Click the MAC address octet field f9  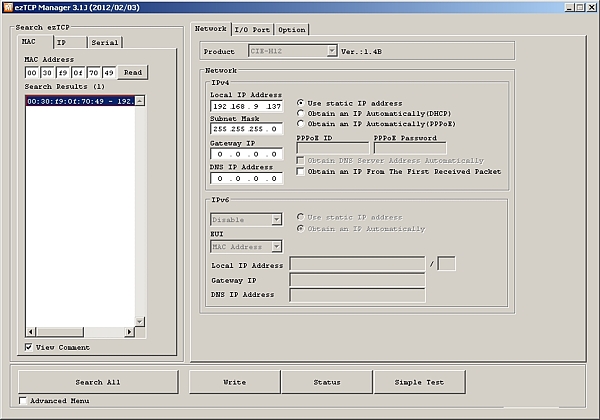(63, 72)
